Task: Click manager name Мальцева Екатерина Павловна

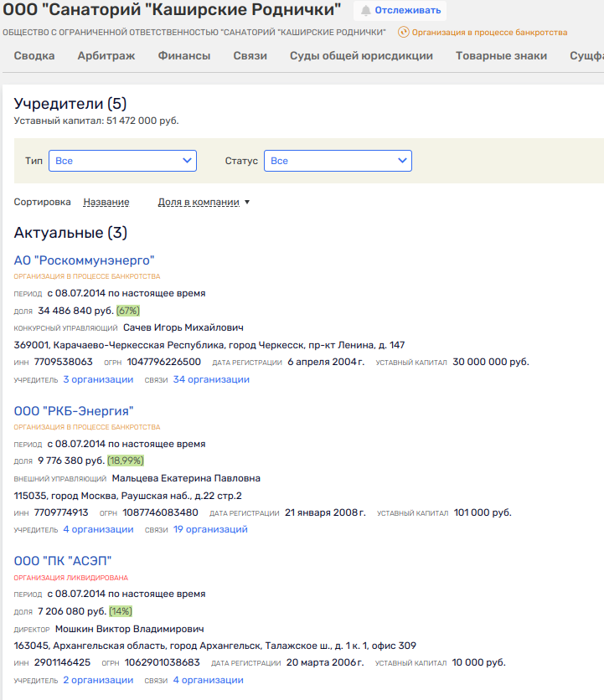Action: point(186,479)
